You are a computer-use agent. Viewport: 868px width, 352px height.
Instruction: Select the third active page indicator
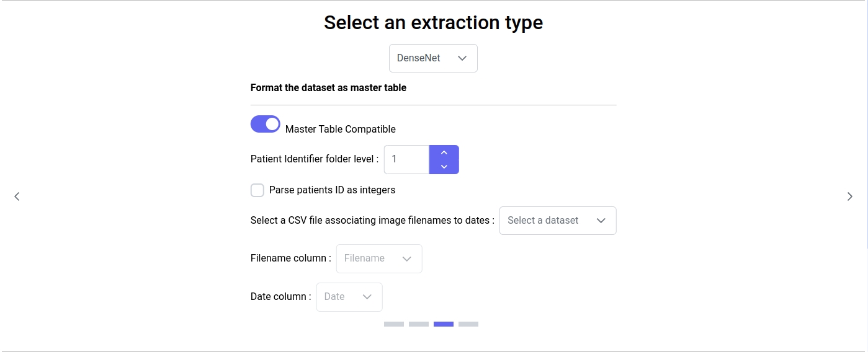tap(444, 324)
